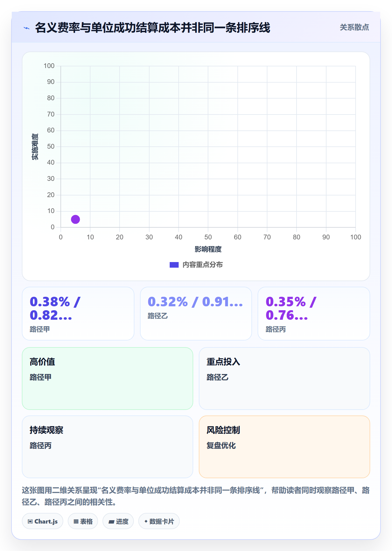Click the y-axis tick label 60
Viewport: 392px width, 551px height.
51,130
